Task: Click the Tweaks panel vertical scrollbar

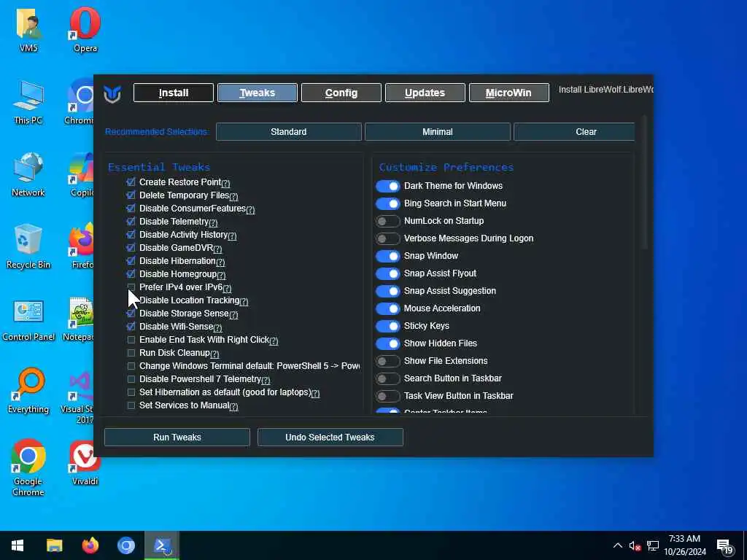Action: (x=645, y=182)
